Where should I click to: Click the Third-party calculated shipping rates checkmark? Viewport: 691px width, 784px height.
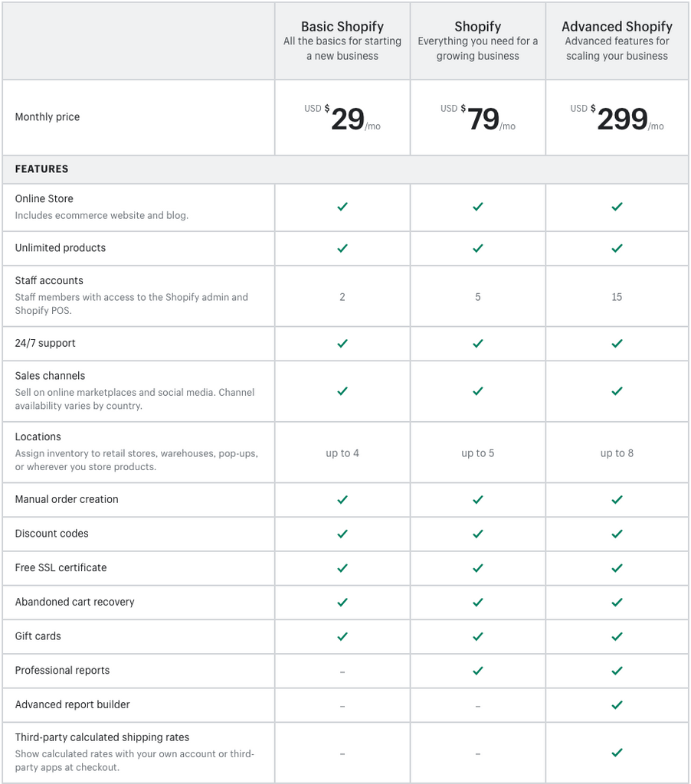pyautogui.click(x=617, y=753)
